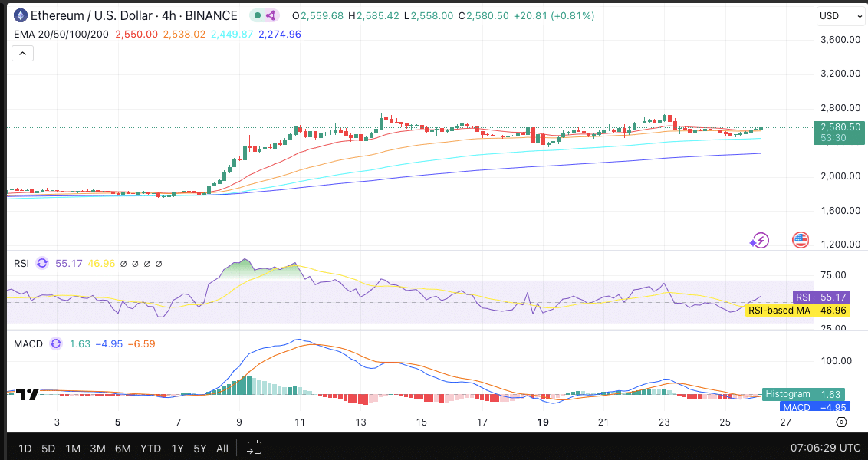This screenshot has width=868, height=460.
Task: Select the 6M time range
Action: (x=123, y=449)
